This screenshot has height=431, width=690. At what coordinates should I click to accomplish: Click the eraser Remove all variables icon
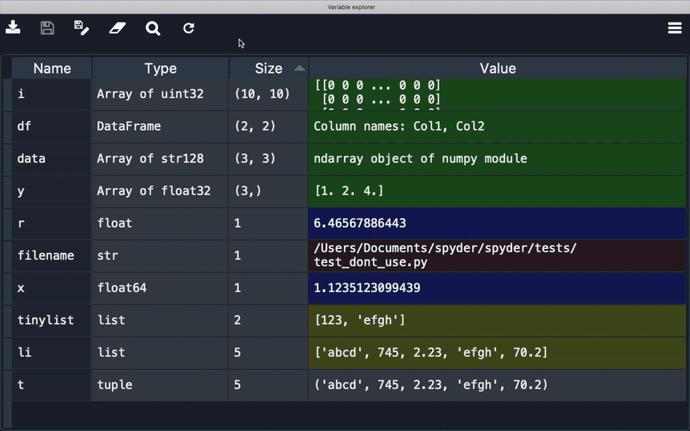pos(117,28)
